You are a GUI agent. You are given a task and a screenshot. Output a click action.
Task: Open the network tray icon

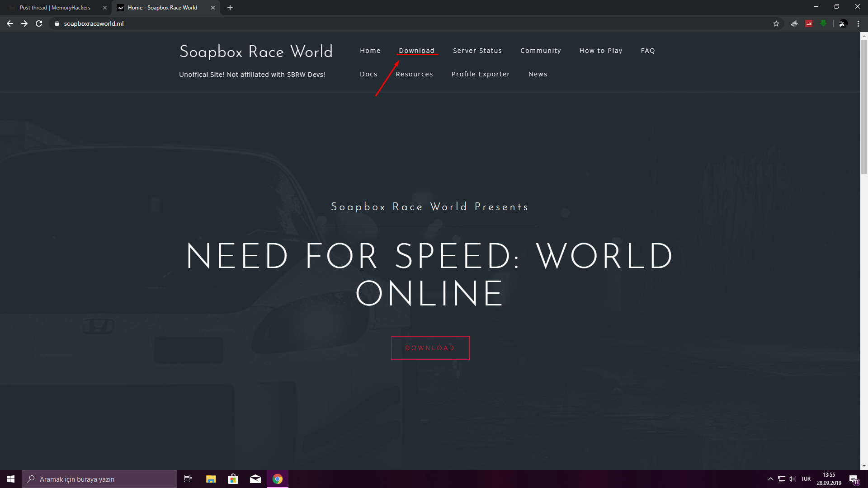point(781,479)
